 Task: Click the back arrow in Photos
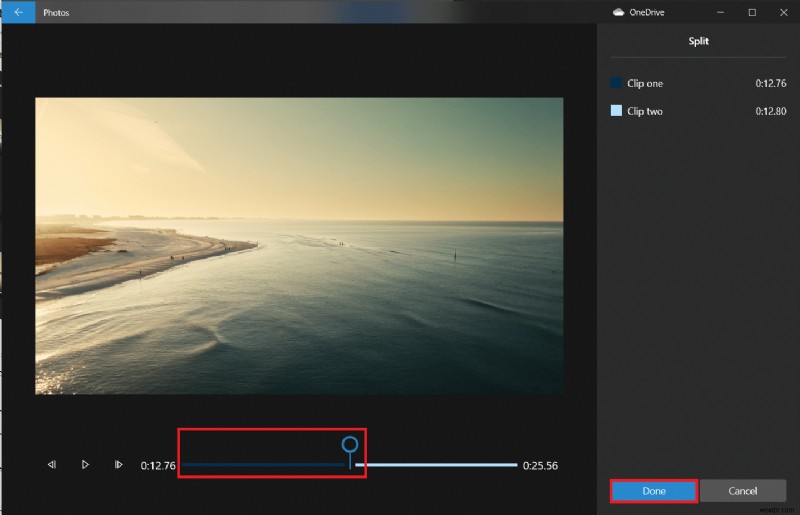pos(18,12)
